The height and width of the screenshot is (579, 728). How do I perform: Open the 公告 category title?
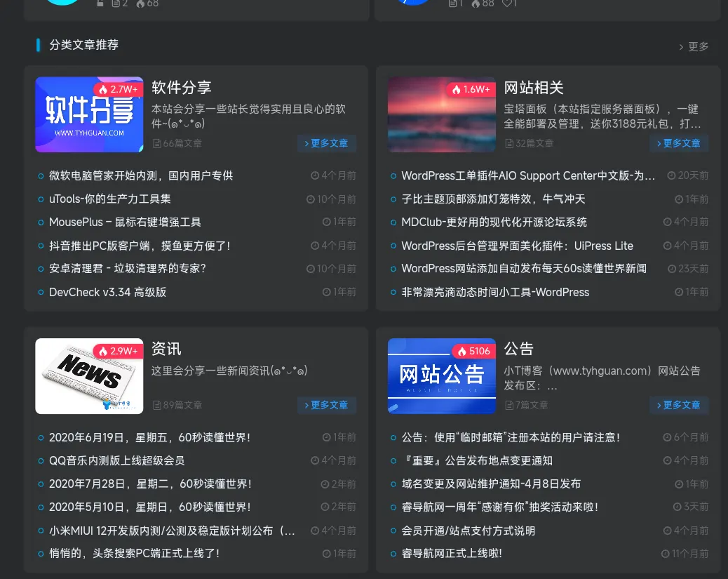click(518, 349)
